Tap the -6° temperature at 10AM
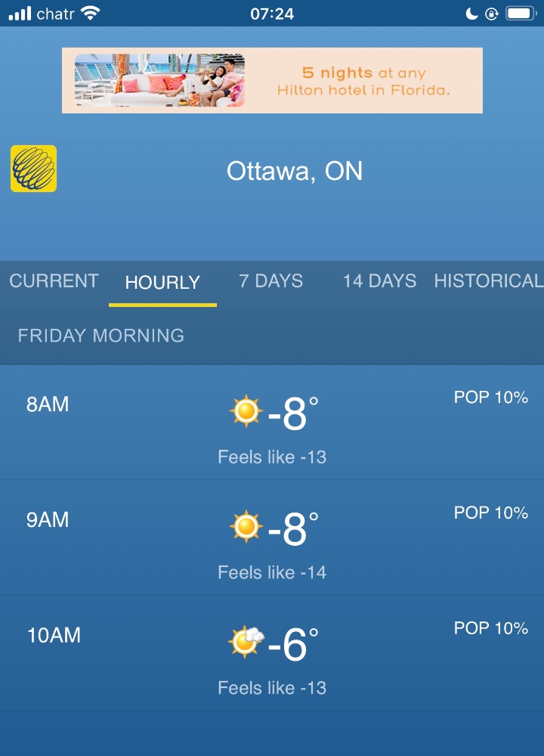The width and height of the screenshot is (544, 756). [293, 645]
